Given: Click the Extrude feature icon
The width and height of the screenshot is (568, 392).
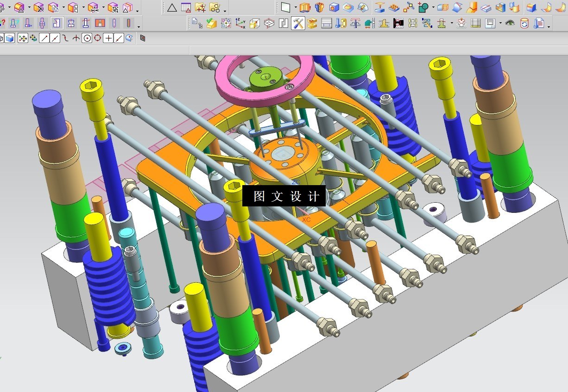Looking at the screenshot, I should point(304,7).
